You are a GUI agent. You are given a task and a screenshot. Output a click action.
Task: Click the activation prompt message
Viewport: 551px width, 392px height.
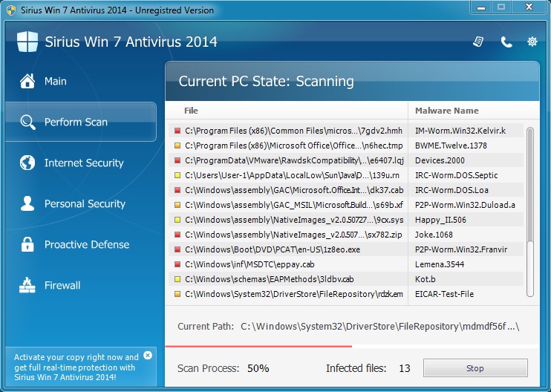(x=76, y=367)
